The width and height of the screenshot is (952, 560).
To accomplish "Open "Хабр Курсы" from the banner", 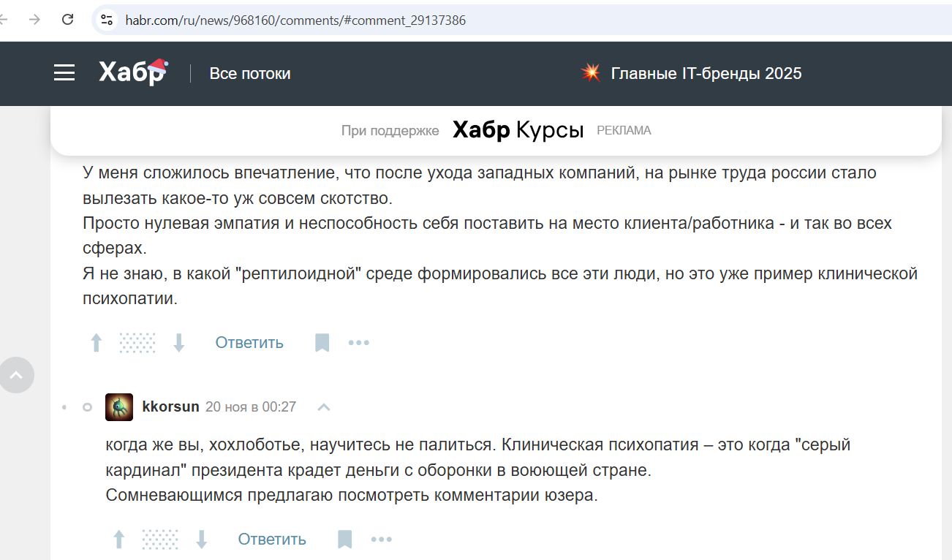I will pyautogui.click(x=518, y=129).
